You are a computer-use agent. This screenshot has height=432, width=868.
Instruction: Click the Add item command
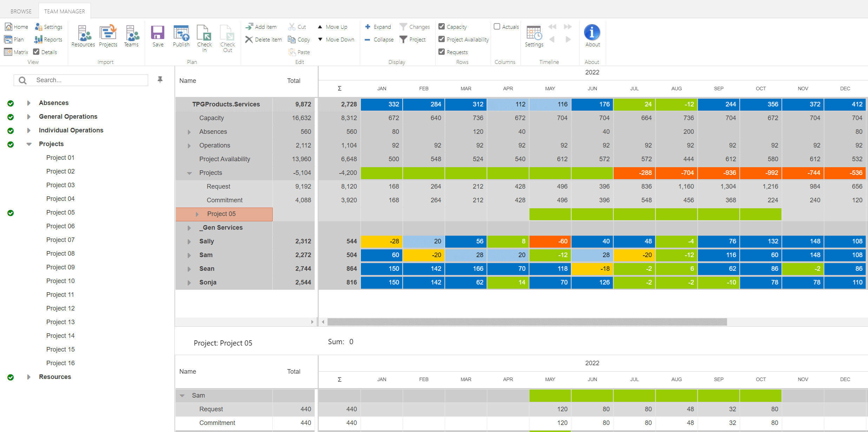(x=261, y=26)
